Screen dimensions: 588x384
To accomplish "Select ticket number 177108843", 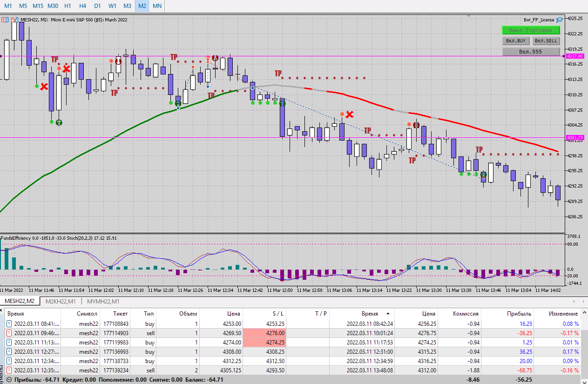I will 116,323.
